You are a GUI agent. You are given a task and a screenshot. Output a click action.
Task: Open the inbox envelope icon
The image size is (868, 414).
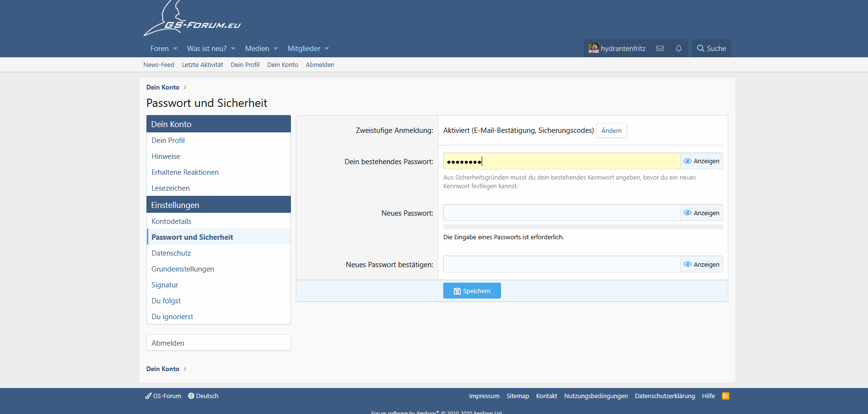660,49
